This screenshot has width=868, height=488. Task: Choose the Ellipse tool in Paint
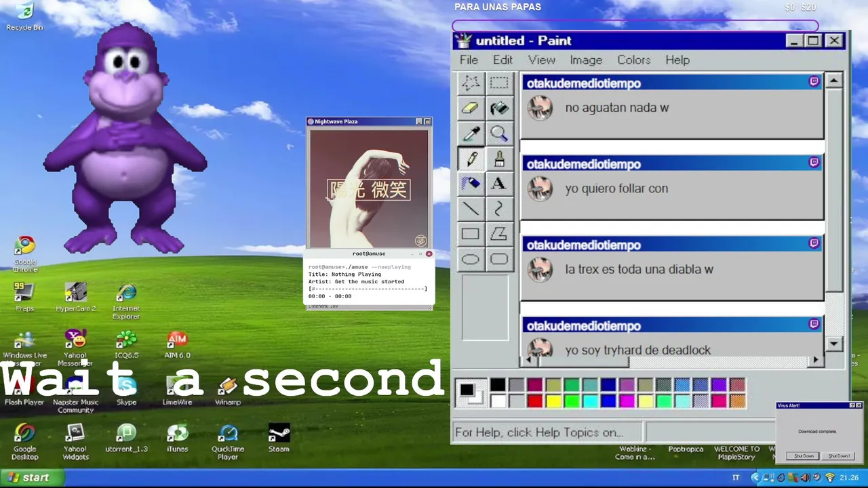tap(471, 259)
